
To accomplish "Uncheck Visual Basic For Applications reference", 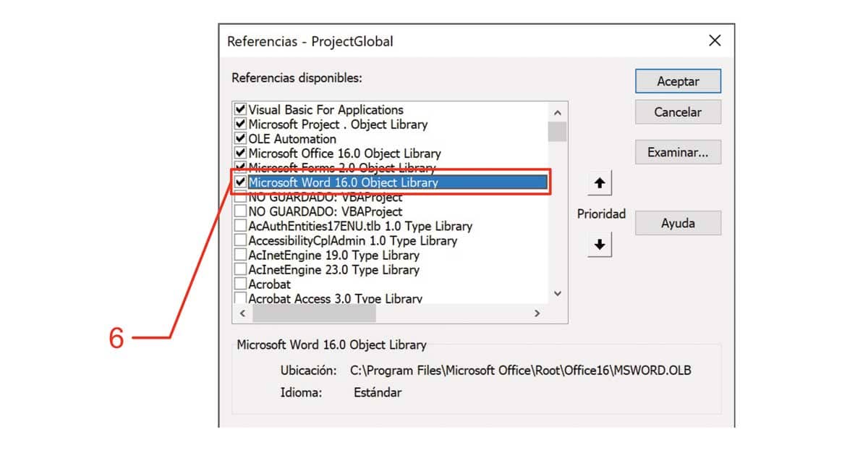I will (x=241, y=110).
